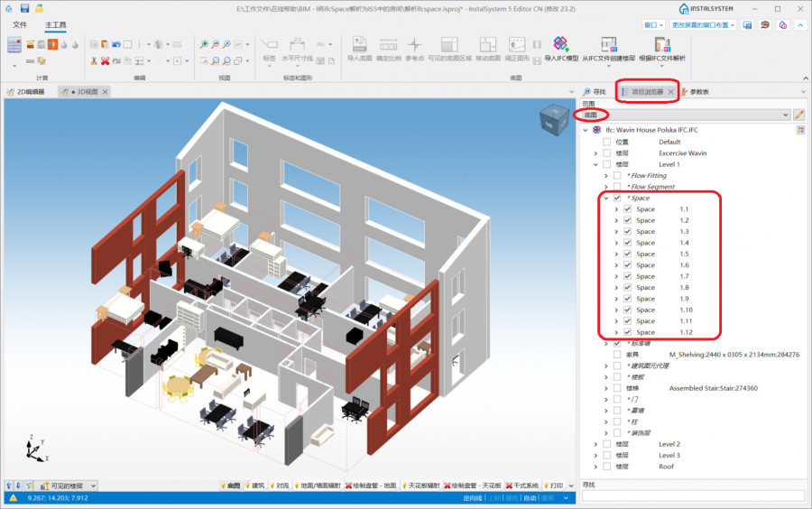Click the 寻找 search input field

point(693,495)
